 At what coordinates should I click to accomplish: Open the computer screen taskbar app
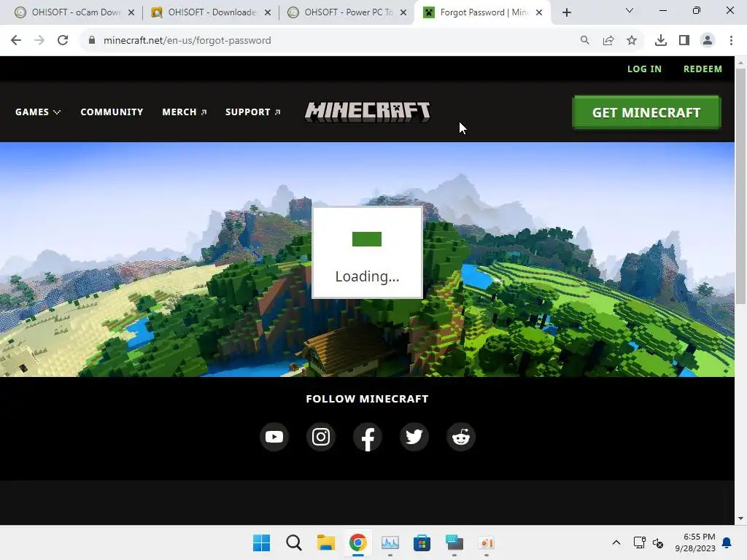454,542
